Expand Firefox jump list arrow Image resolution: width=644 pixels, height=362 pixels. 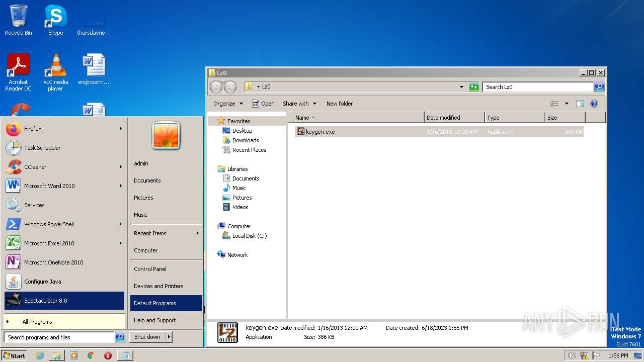[x=121, y=129]
